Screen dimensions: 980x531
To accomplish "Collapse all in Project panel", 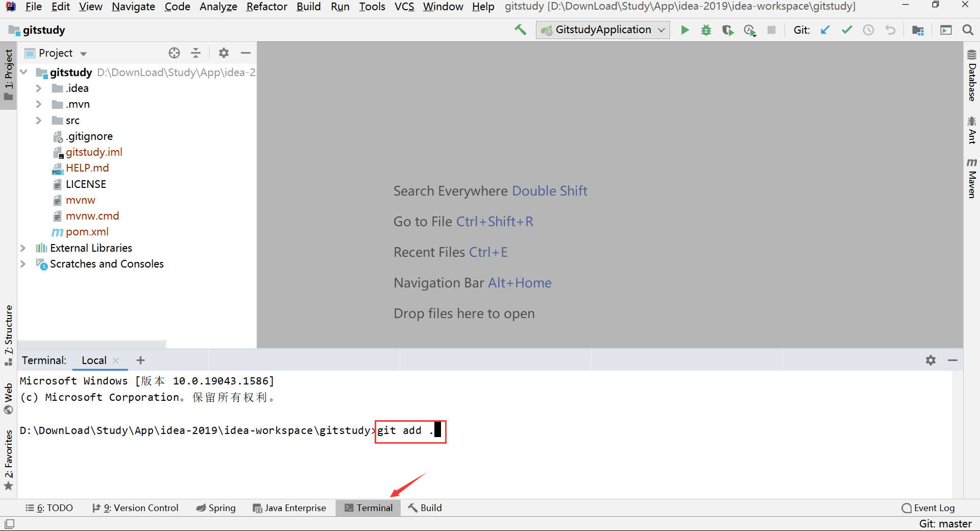I will click(x=195, y=53).
